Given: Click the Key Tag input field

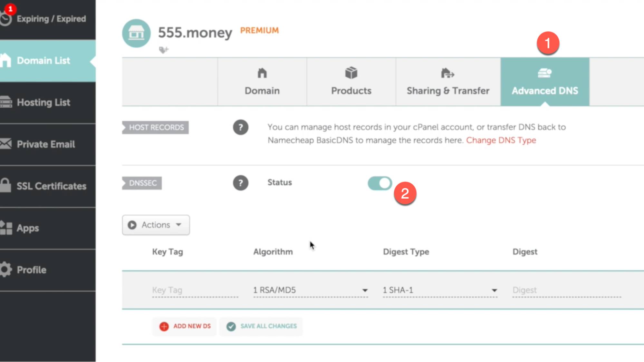Looking at the screenshot, I should tap(195, 290).
